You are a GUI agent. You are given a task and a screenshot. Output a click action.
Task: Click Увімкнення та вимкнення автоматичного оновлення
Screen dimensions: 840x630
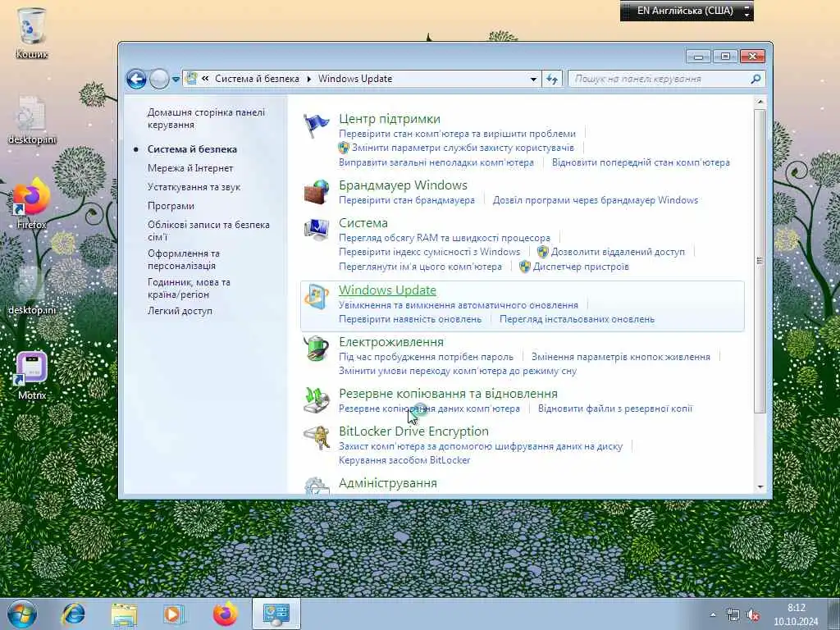(458, 305)
